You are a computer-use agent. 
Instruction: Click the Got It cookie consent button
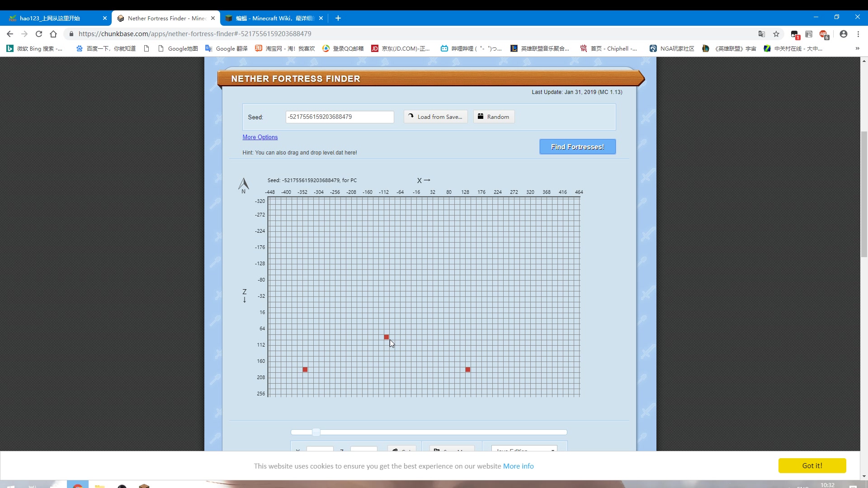(x=812, y=465)
